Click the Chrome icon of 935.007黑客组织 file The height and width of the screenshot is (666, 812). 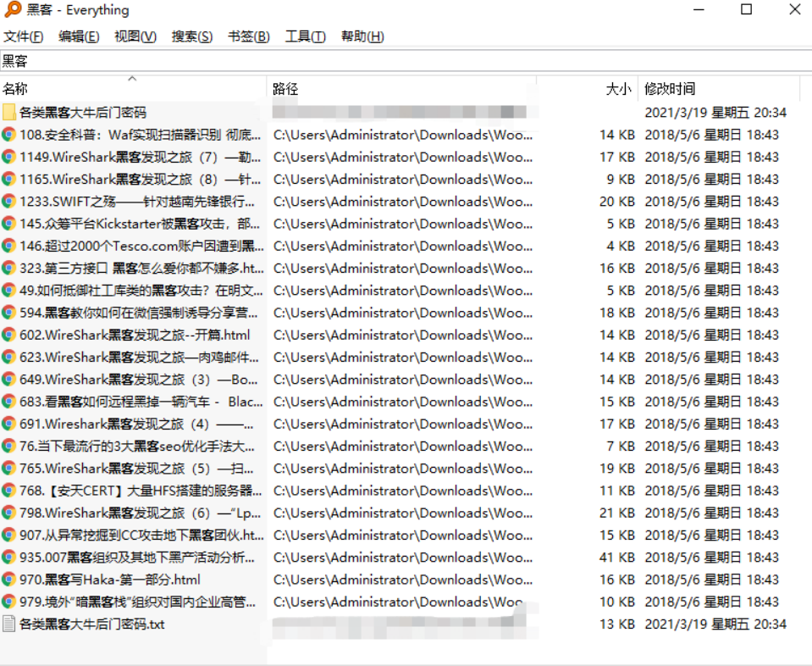[8, 557]
